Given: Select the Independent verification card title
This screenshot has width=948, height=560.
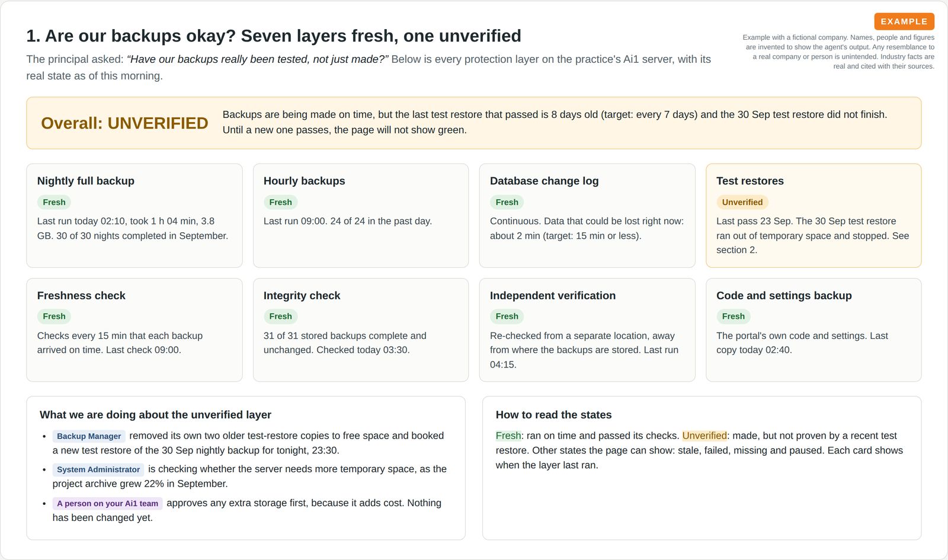Looking at the screenshot, I should (553, 295).
